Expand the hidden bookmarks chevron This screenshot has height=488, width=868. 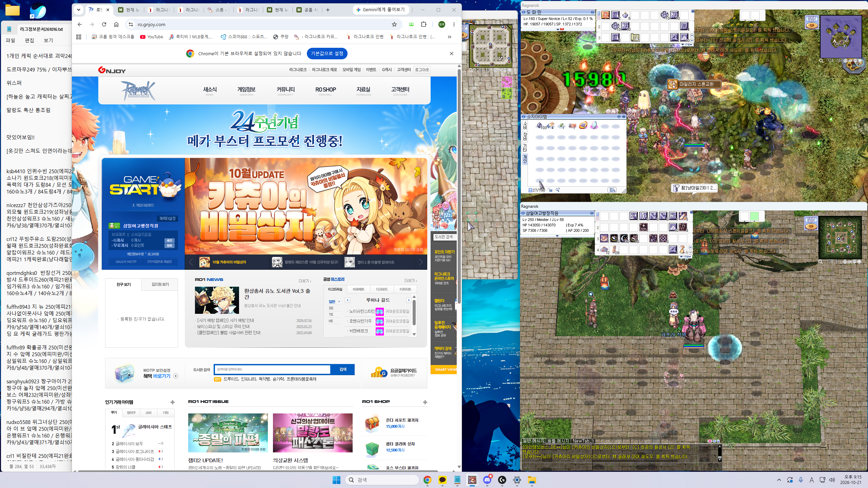[450, 37]
